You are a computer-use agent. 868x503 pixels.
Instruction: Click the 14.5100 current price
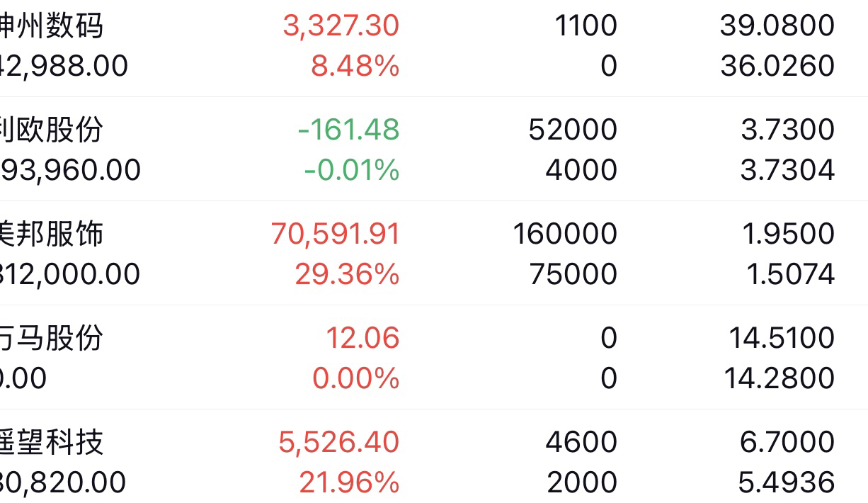click(782, 338)
